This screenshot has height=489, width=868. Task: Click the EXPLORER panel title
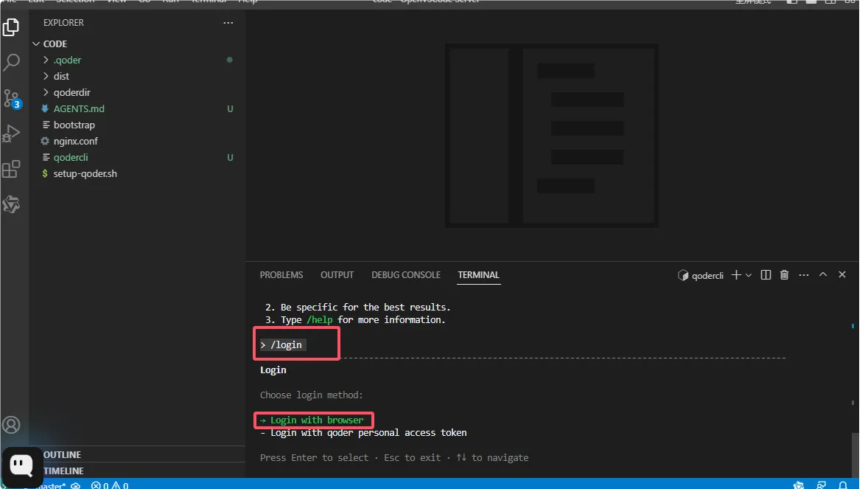pos(63,23)
